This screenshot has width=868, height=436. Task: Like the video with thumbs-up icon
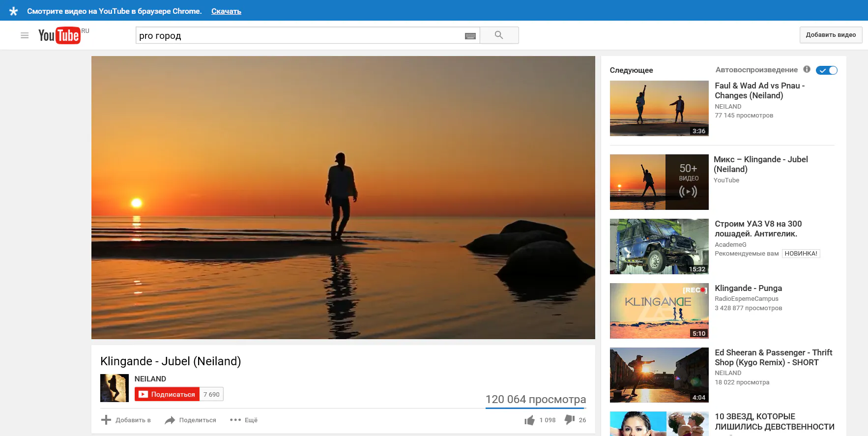pos(529,420)
